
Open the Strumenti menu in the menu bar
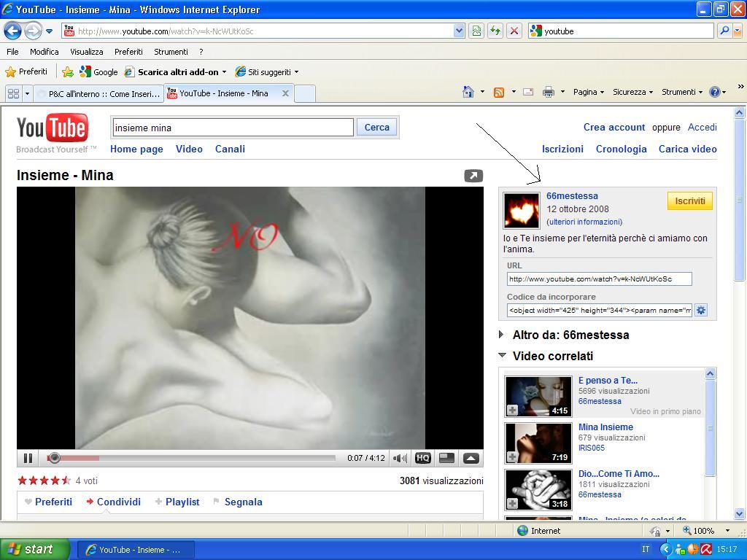tap(171, 52)
